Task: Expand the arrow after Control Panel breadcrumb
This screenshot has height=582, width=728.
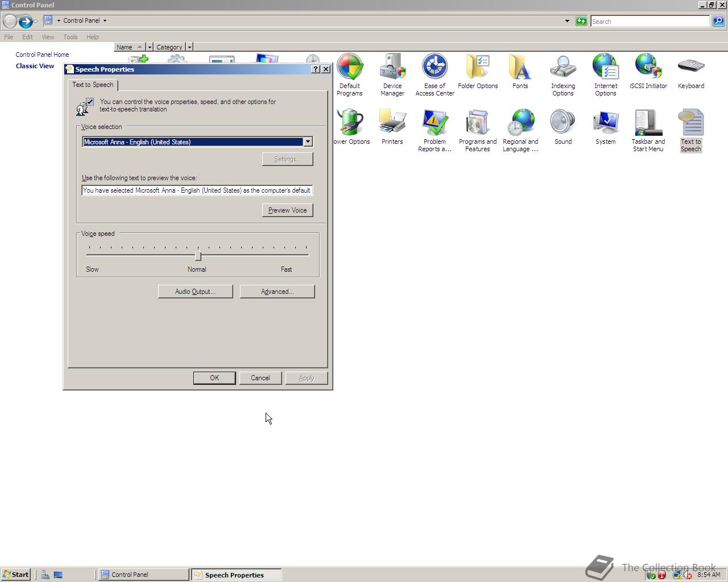Action: 105,20
